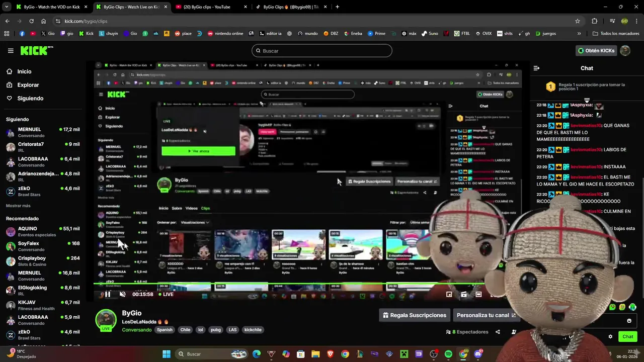
Task: Expand Mostrar más in the sidebar
Action: 18,206
